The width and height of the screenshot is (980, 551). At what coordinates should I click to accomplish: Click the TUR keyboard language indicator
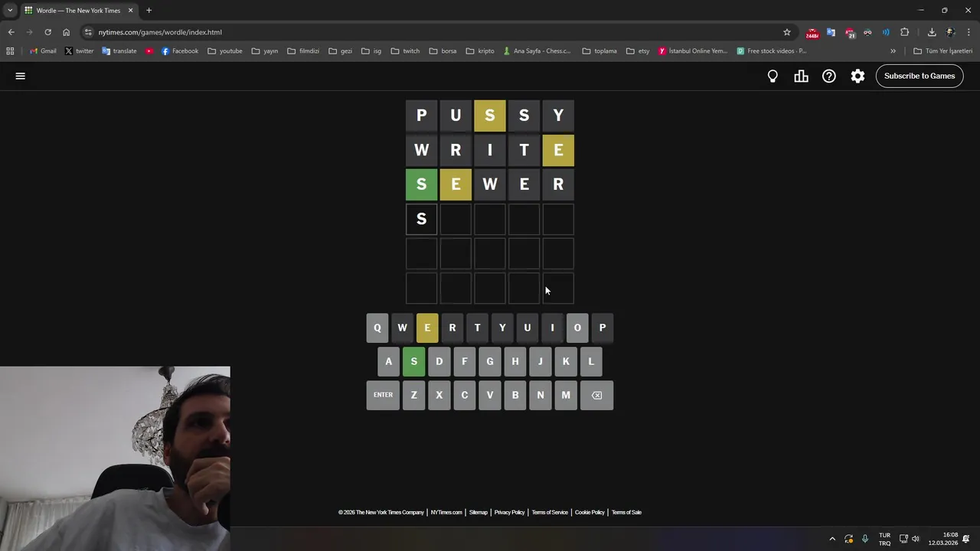pos(884,539)
